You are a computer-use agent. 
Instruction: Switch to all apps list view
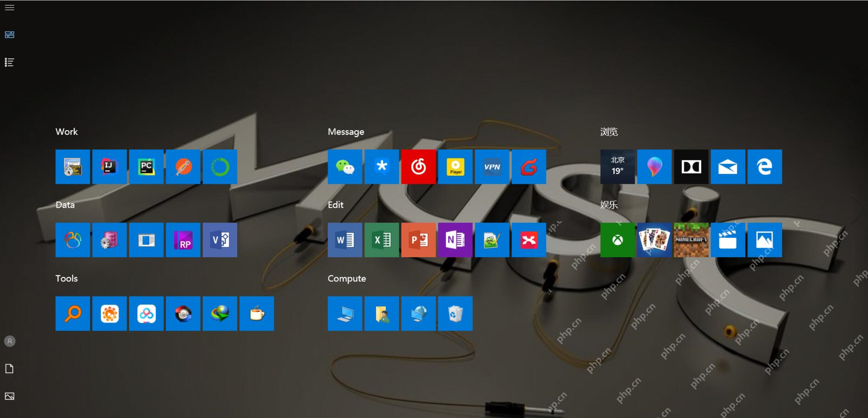point(10,62)
